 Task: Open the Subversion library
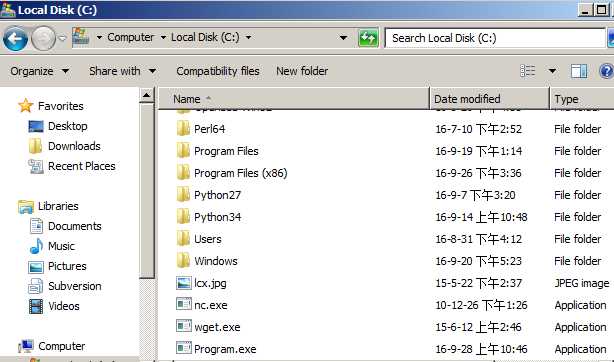click(65, 286)
